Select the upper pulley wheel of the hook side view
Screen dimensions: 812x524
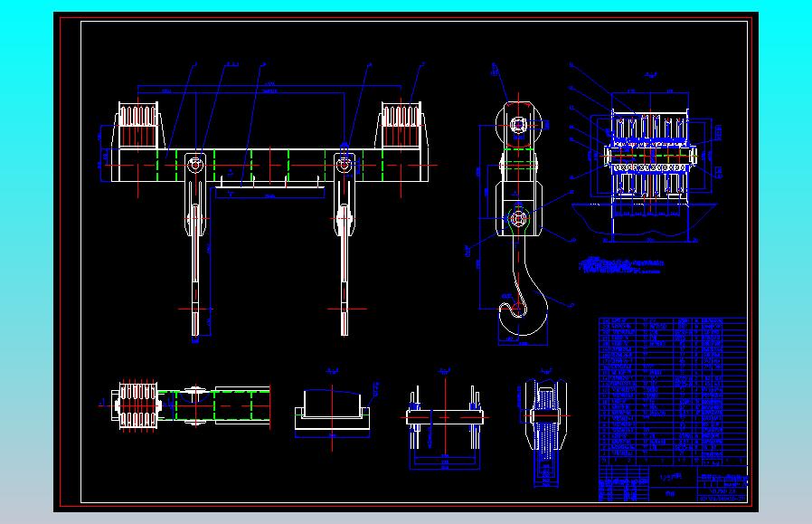[519, 124]
